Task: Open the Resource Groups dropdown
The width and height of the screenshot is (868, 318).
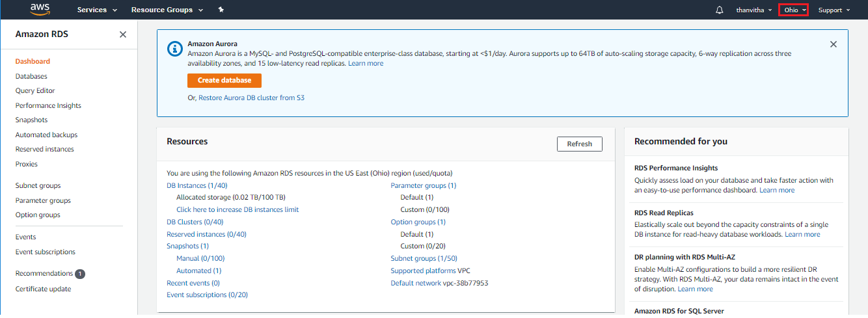Action: 167,10
